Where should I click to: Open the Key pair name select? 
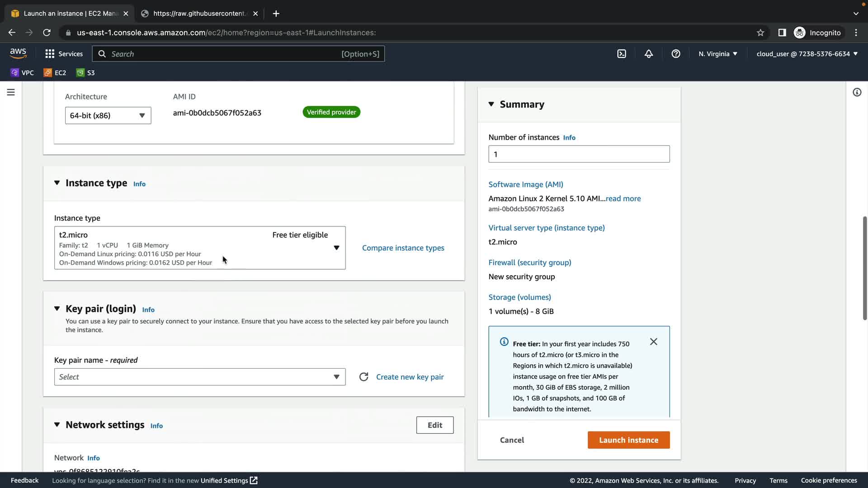(199, 377)
